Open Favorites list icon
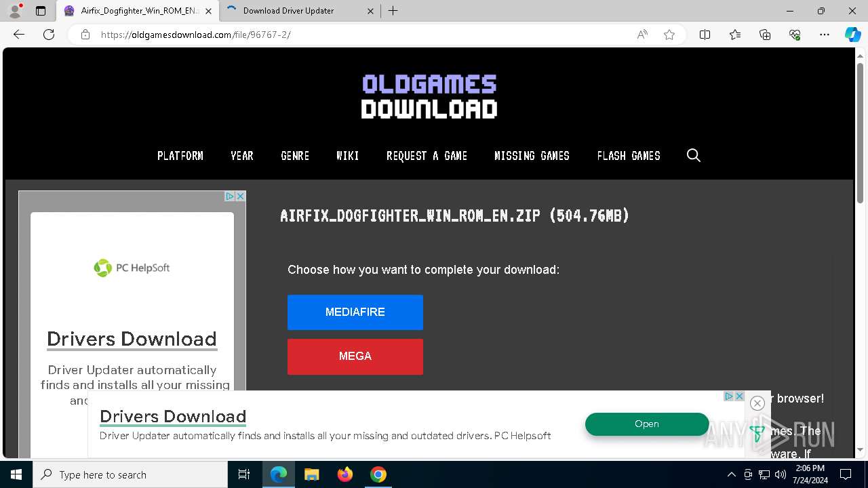Image resolution: width=868 pixels, height=488 pixels. click(735, 35)
